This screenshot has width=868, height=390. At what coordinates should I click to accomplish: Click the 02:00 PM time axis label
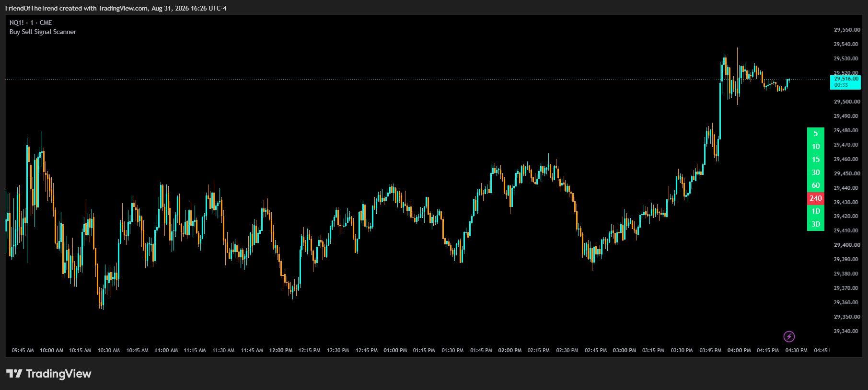click(x=510, y=350)
